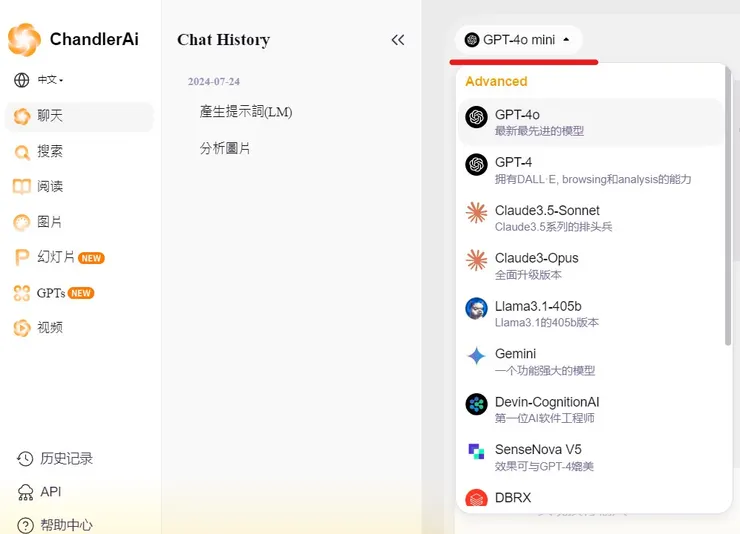Click the 历史记录 clock icon
The image size is (740, 534).
coord(25,459)
